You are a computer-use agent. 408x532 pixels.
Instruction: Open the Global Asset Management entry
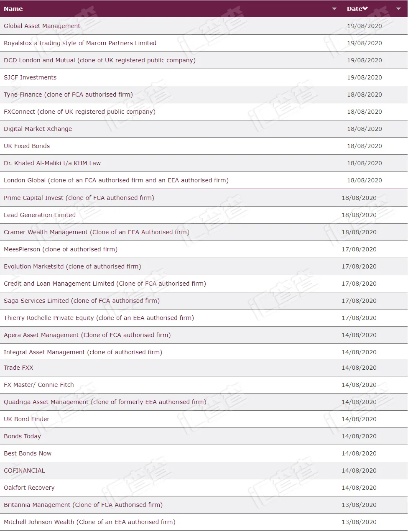tap(42, 26)
